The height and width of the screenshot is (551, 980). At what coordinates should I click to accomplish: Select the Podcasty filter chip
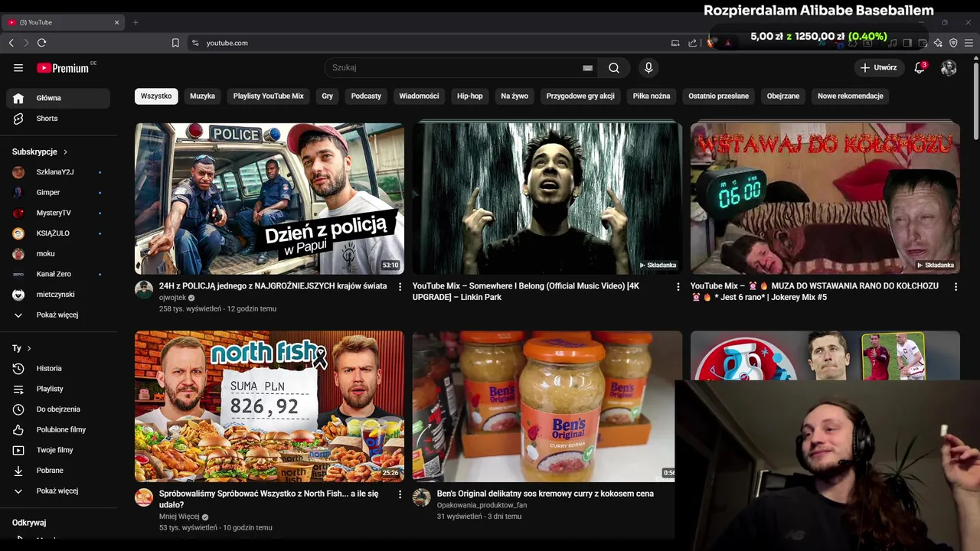pos(366,96)
